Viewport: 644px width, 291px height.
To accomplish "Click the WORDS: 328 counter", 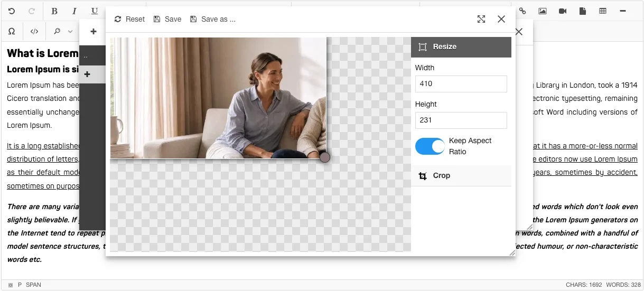I will tap(623, 285).
